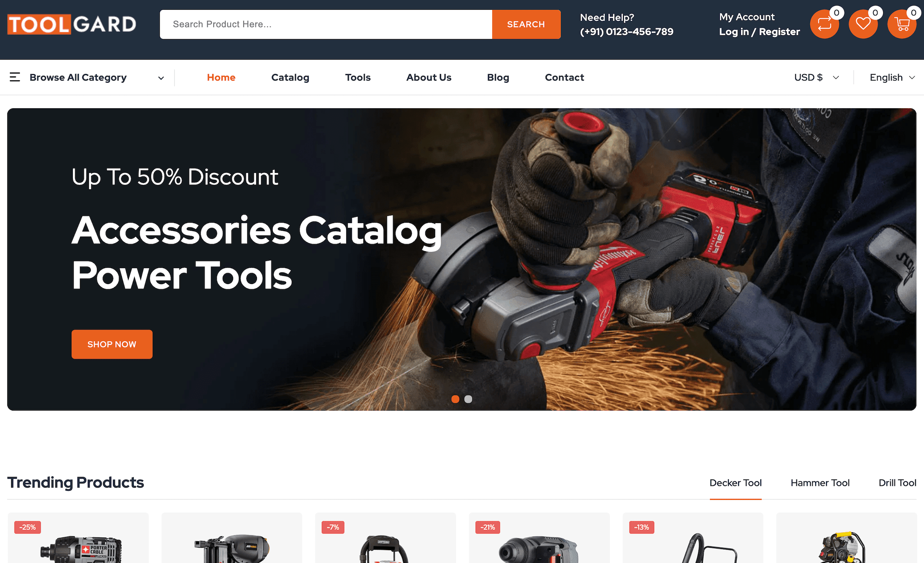Click the chat/messages icon

coord(824,24)
